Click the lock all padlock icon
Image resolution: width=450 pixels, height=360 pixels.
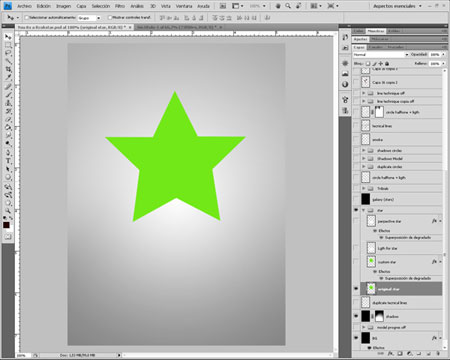pos(387,63)
